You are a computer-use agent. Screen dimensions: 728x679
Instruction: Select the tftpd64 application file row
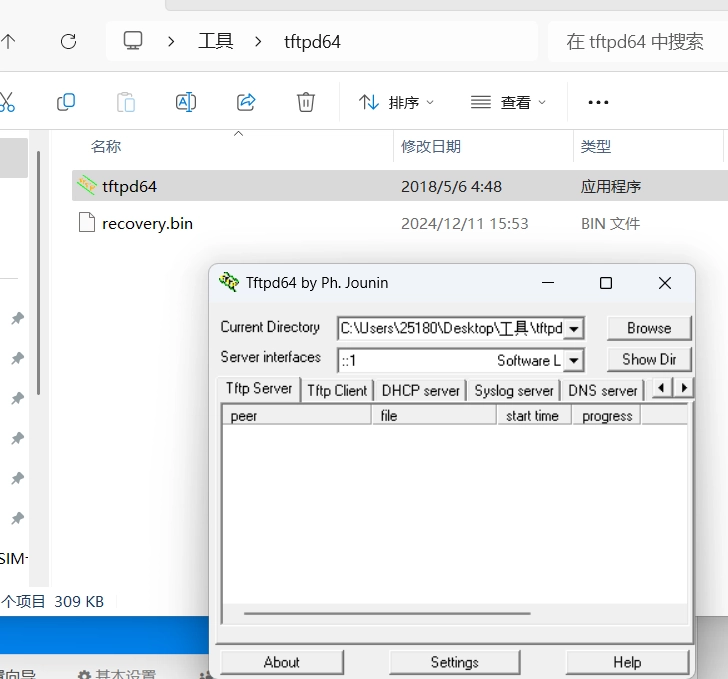[x=400, y=186]
